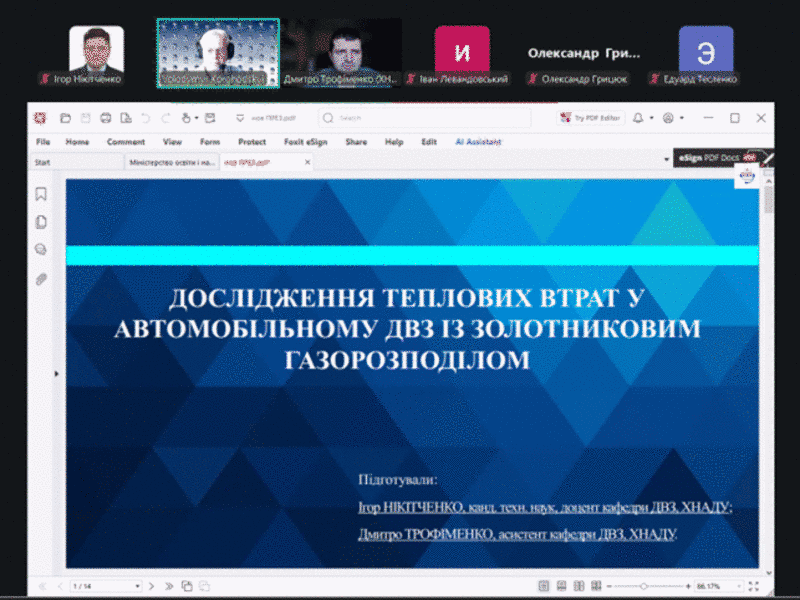Adjust the zoom slider in status bar
The width and height of the screenshot is (800, 600).
[x=643, y=586]
